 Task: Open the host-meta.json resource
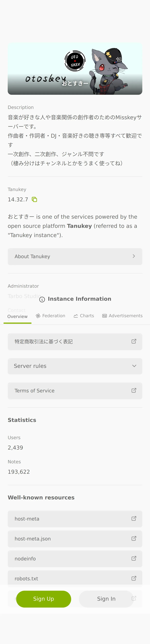click(x=75, y=539)
